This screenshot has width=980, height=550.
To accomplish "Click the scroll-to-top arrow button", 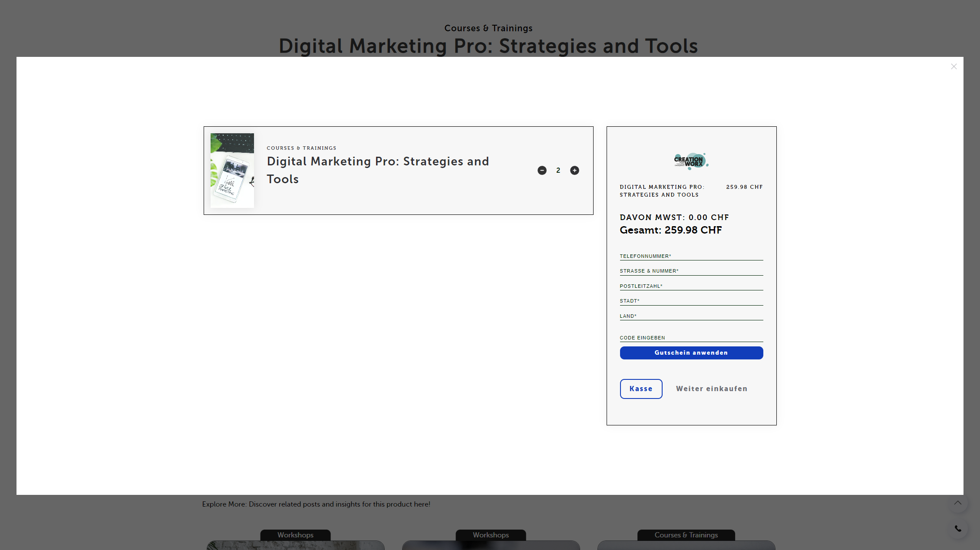I will point(957,503).
